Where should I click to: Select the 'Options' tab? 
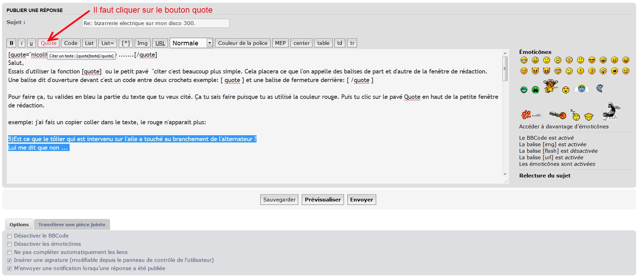coord(19,224)
